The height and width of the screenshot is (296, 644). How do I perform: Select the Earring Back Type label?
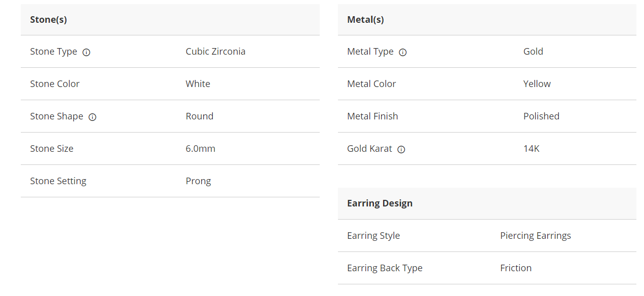(x=385, y=268)
